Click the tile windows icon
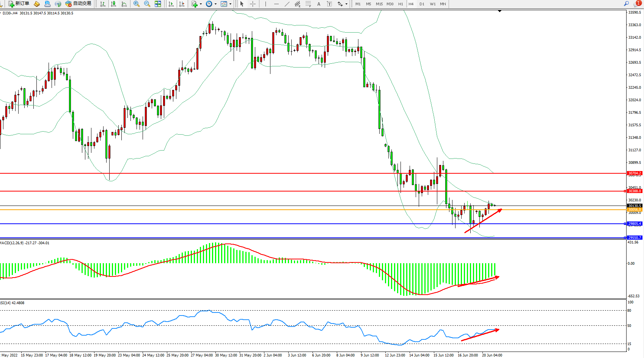 (x=158, y=4)
